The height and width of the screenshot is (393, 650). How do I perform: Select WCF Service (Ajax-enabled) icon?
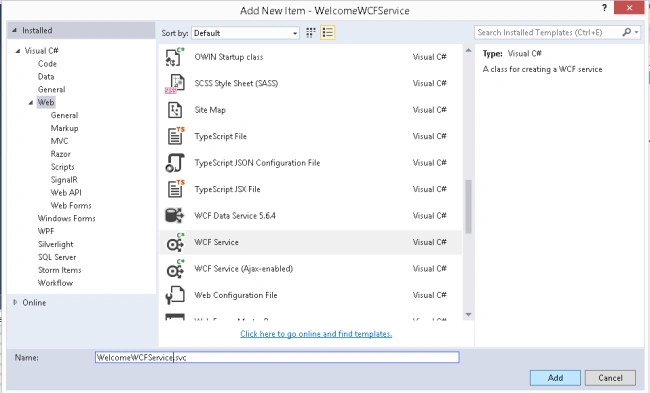(x=175, y=269)
